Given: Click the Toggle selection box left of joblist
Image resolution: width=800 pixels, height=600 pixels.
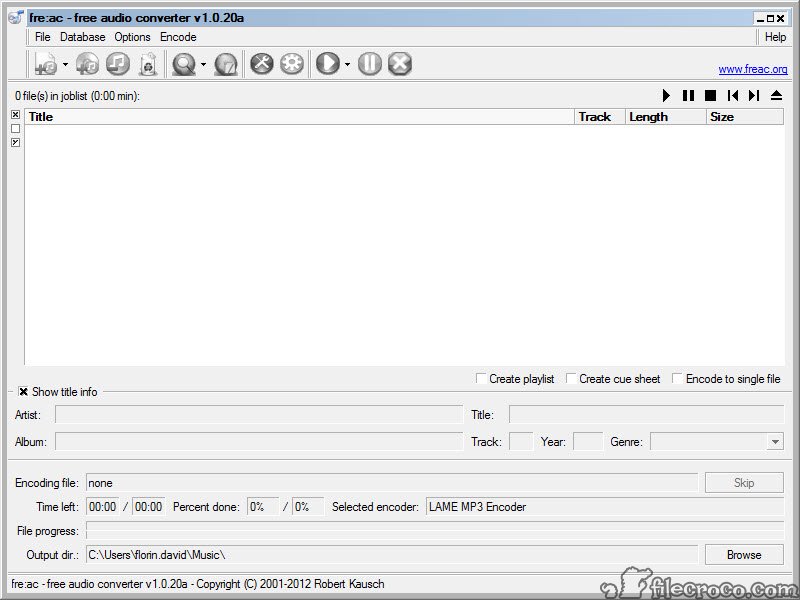Looking at the screenshot, I should click(x=16, y=142).
